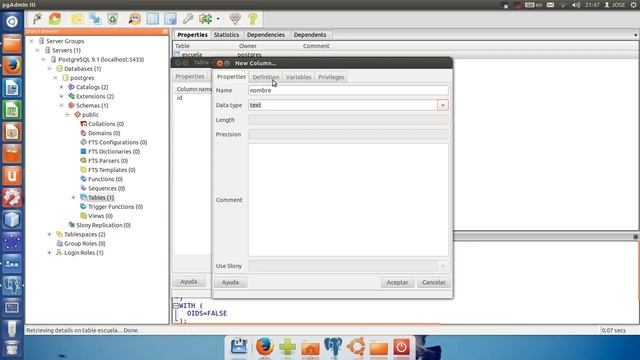Screen dimensions: 640x360
Task: Click the Plugins puzzle-piece icon
Action: [x=205, y=18]
